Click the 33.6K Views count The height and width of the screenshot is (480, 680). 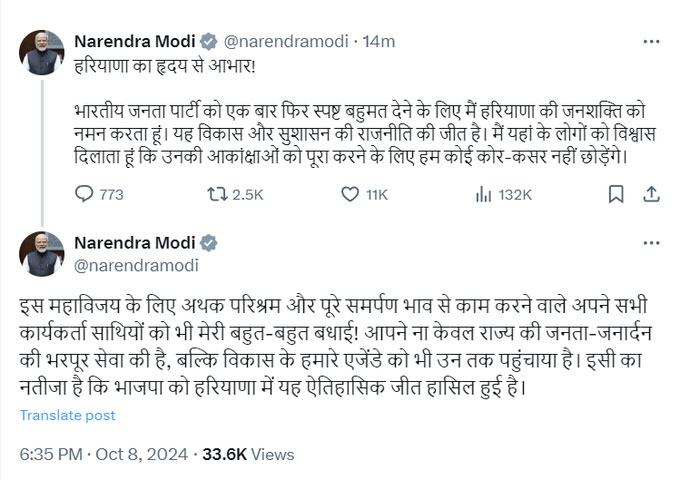click(x=248, y=454)
